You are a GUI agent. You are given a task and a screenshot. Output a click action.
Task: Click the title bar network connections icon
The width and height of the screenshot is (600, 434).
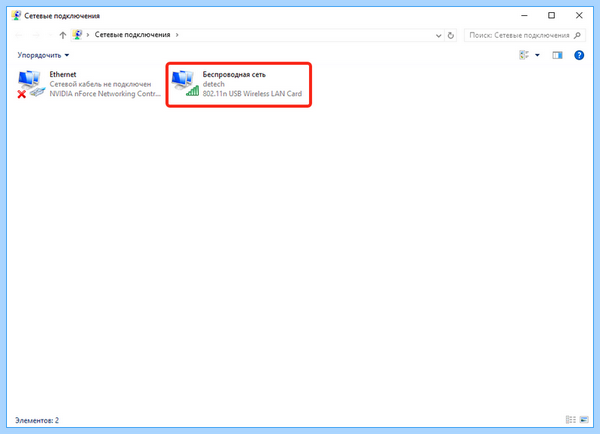[16, 15]
